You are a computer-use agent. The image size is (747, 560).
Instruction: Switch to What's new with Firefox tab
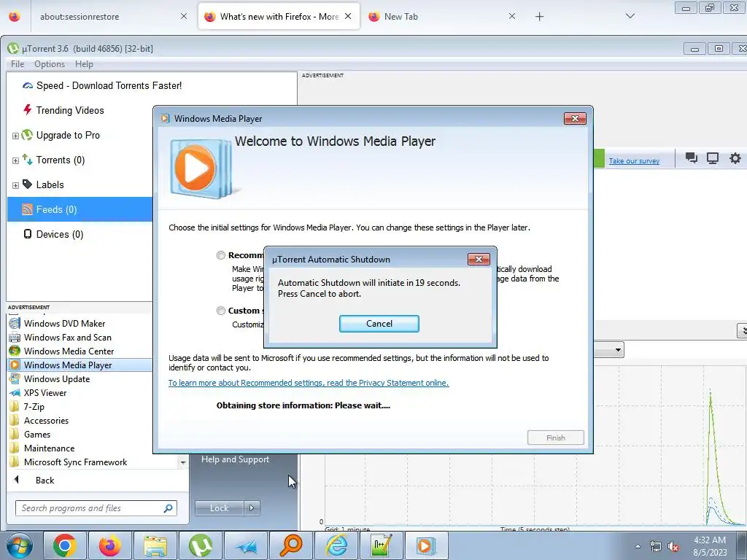[279, 17]
